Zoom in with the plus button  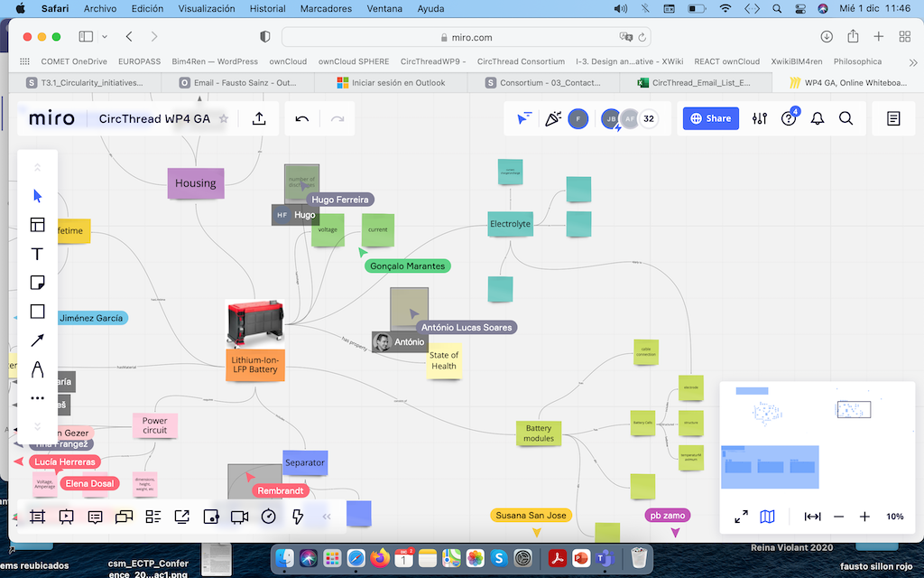(864, 517)
